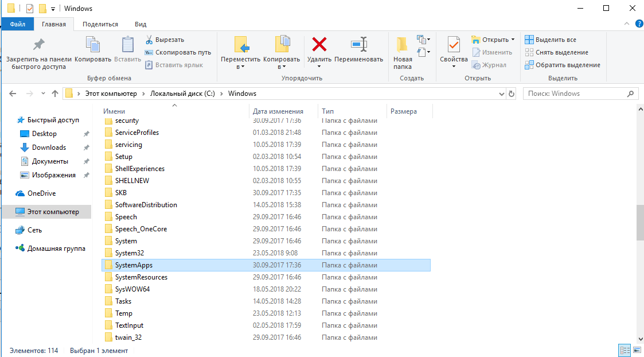Screen dimensions: 644x357
Task: Select the Temp folder
Action: [266, 313]
